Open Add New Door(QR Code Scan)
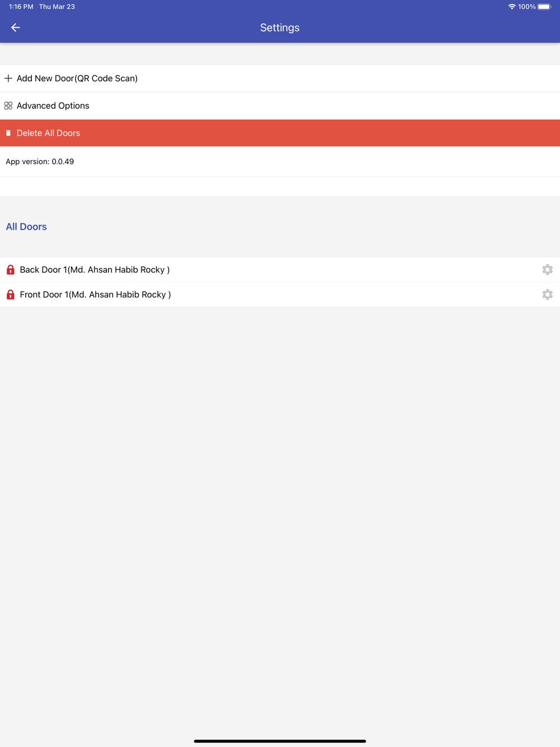This screenshot has height=747, width=560. tap(280, 78)
